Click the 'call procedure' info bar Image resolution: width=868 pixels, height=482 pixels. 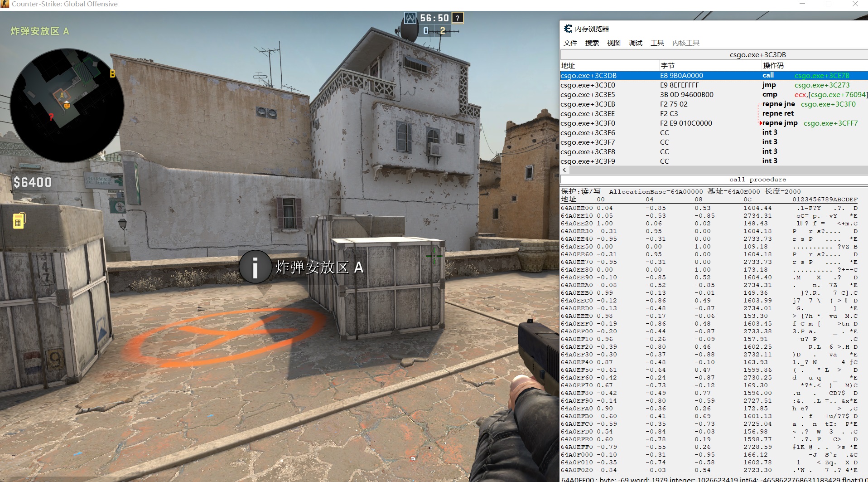tap(714, 180)
